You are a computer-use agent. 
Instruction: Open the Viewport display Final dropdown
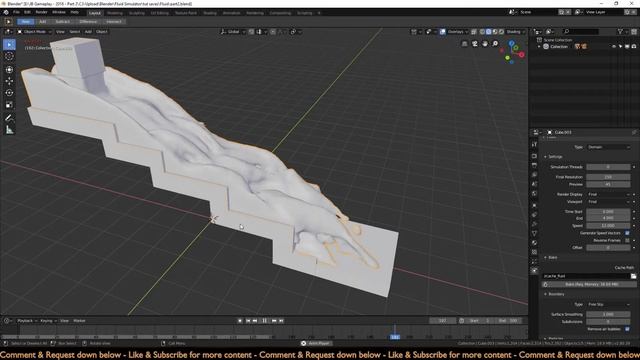click(609, 202)
